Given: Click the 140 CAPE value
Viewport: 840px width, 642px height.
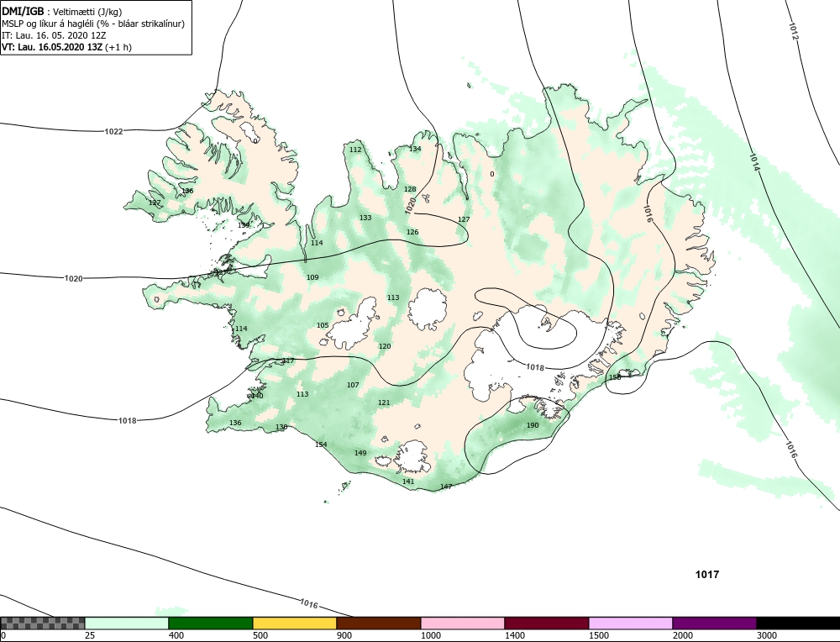Looking at the screenshot, I should point(257,396).
